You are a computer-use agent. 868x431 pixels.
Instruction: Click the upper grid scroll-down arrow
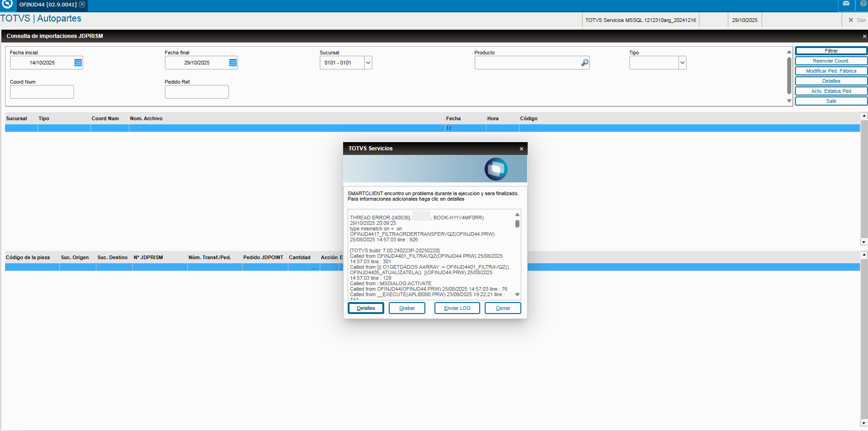864,242
